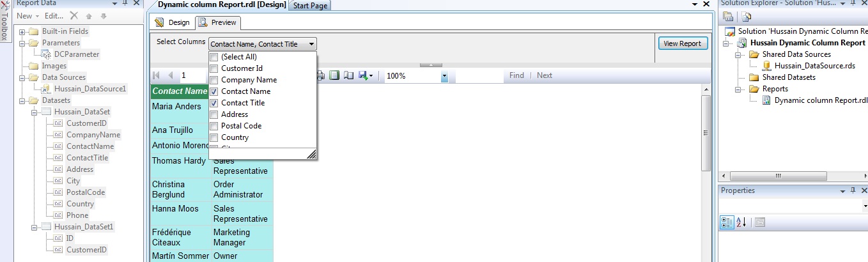The width and height of the screenshot is (868, 262).
Task: Click the report vertical scrollbar
Action: point(706,173)
